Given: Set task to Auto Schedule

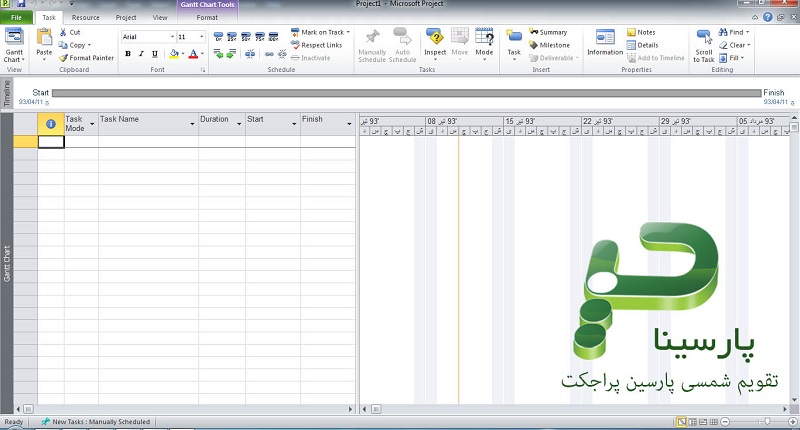Looking at the screenshot, I should click(x=403, y=45).
